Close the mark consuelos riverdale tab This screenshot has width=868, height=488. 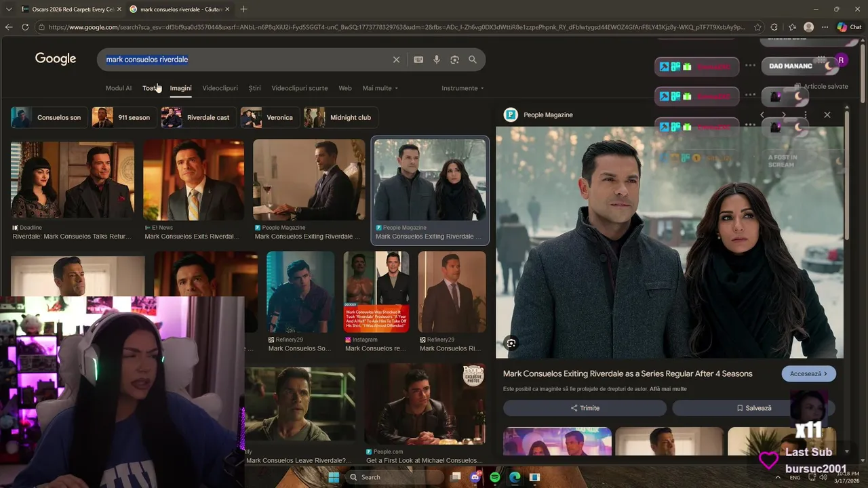coord(227,9)
